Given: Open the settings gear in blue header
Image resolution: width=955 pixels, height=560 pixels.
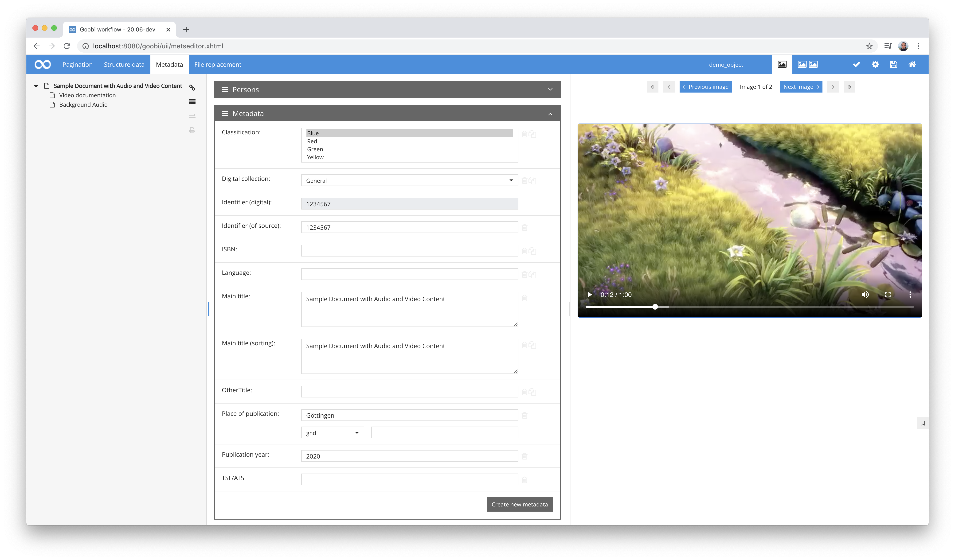Looking at the screenshot, I should click(875, 64).
